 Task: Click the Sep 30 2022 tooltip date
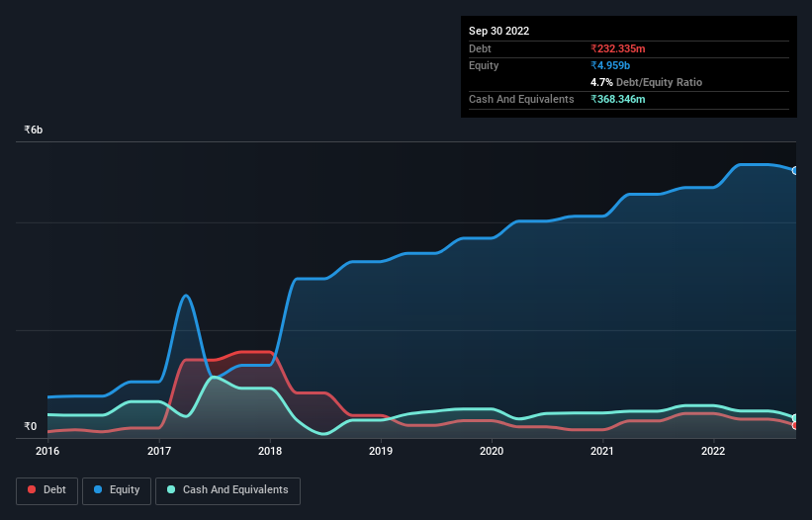pos(498,31)
